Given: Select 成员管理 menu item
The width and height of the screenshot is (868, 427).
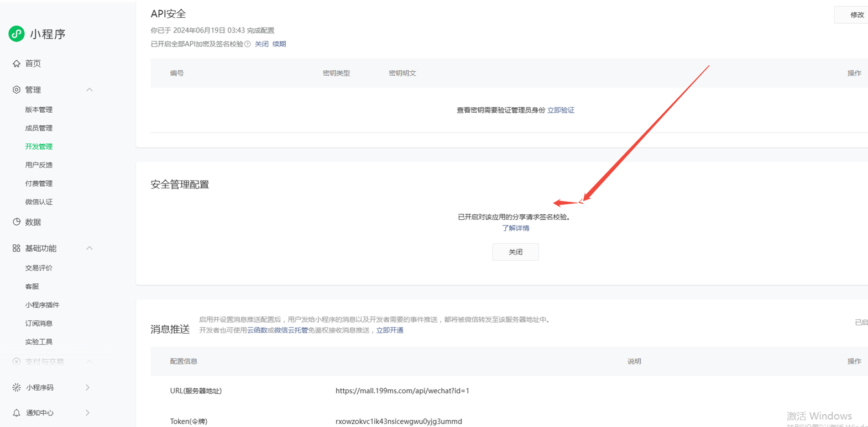Looking at the screenshot, I should point(39,128).
